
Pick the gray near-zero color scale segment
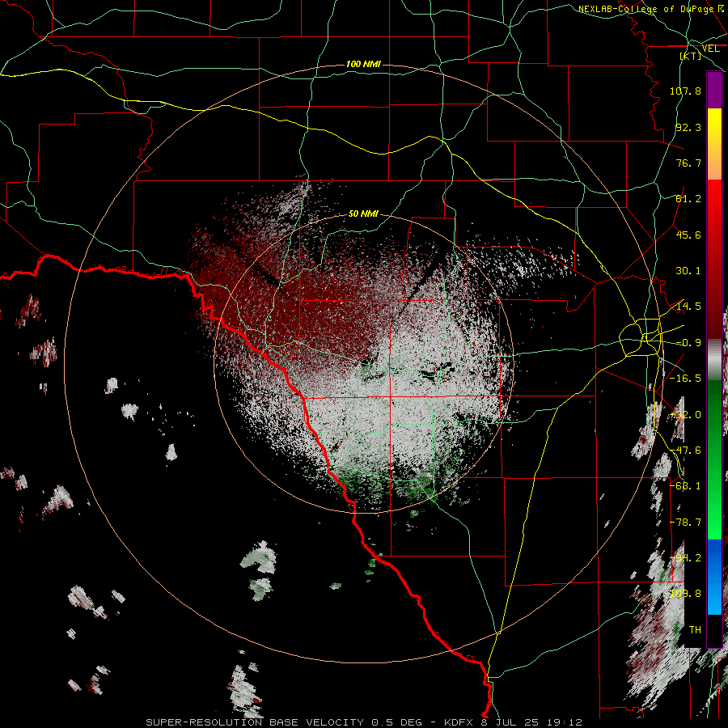(x=714, y=360)
